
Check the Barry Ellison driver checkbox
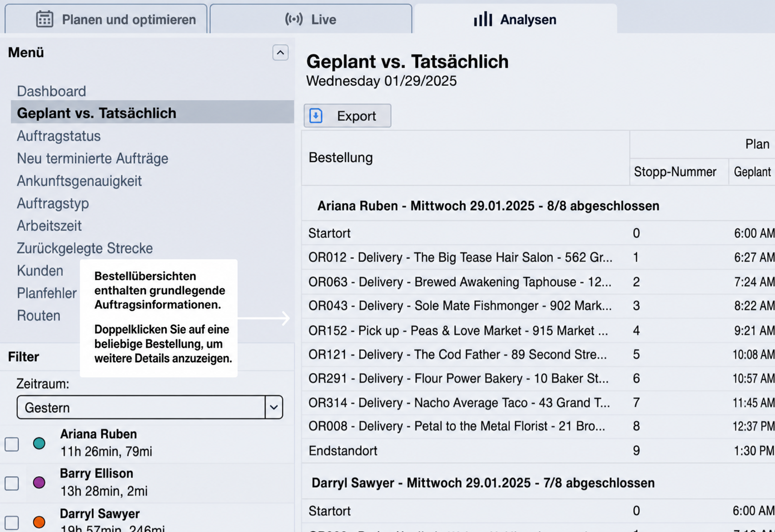(12, 483)
